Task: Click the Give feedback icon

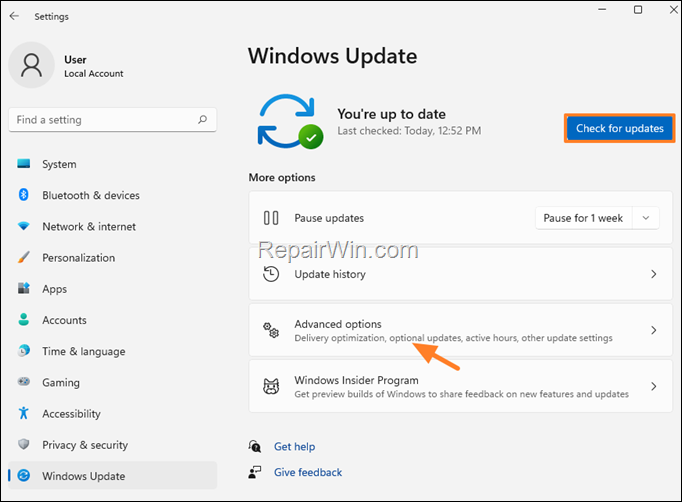Action: click(254, 472)
